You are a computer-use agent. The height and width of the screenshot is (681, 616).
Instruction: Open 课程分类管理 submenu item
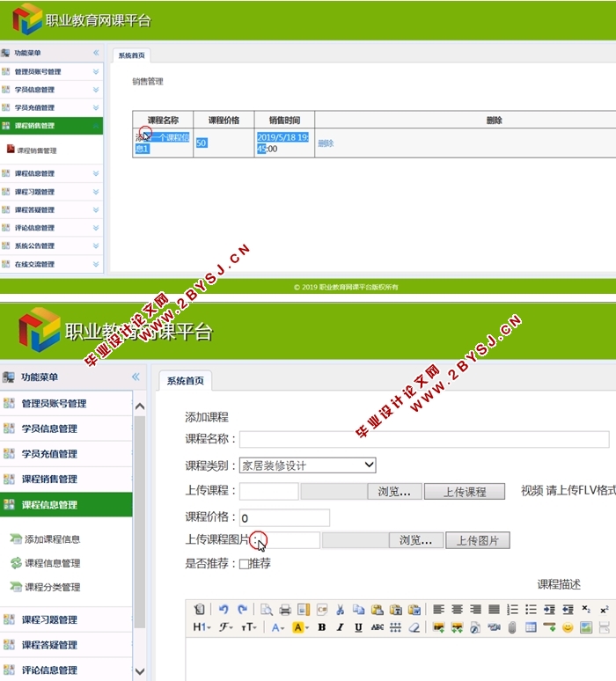52,587
